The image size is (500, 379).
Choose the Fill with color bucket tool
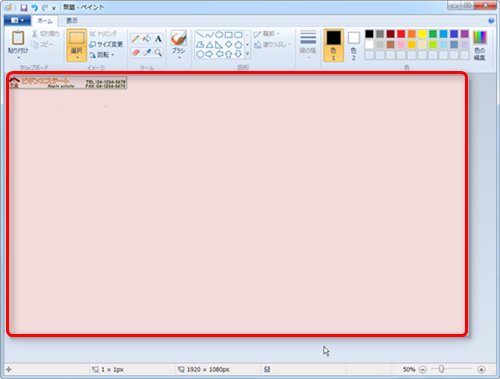click(x=147, y=39)
